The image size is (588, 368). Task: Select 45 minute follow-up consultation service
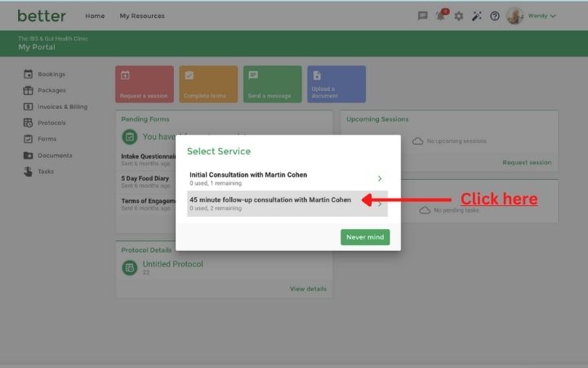(287, 204)
